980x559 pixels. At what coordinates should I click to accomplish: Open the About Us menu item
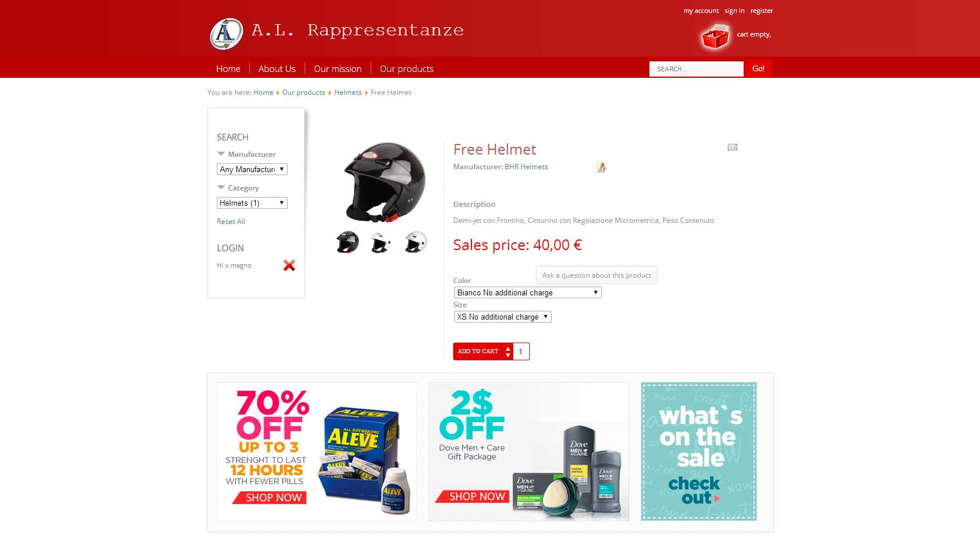277,69
